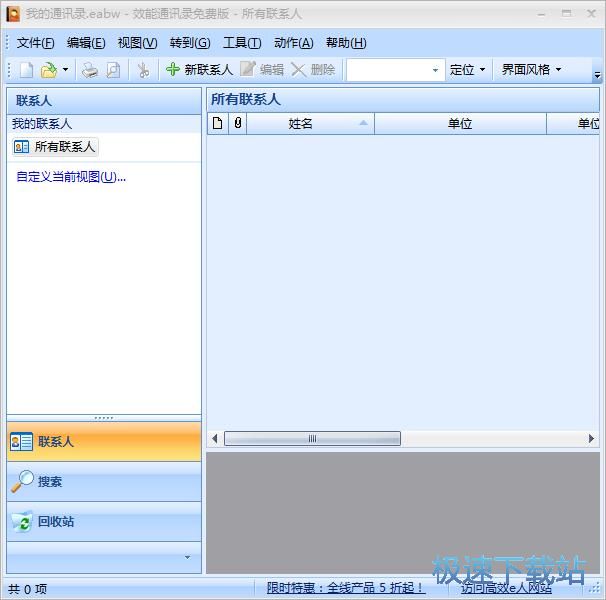
Task: Click the new file icon in toolbar
Action: [x=26, y=70]
